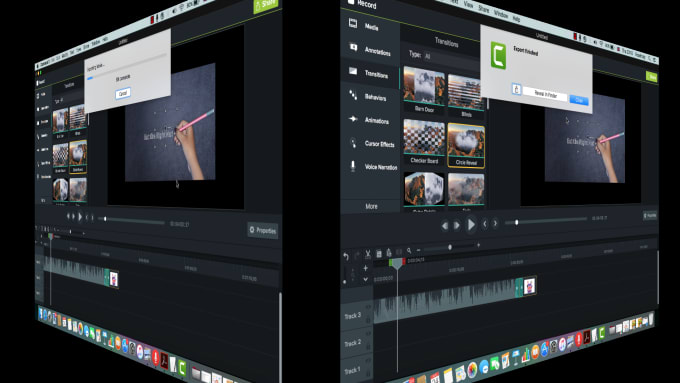Open Camtasia icon in left window dock
The height and width of the screenshot is (383, 680).
182,368
